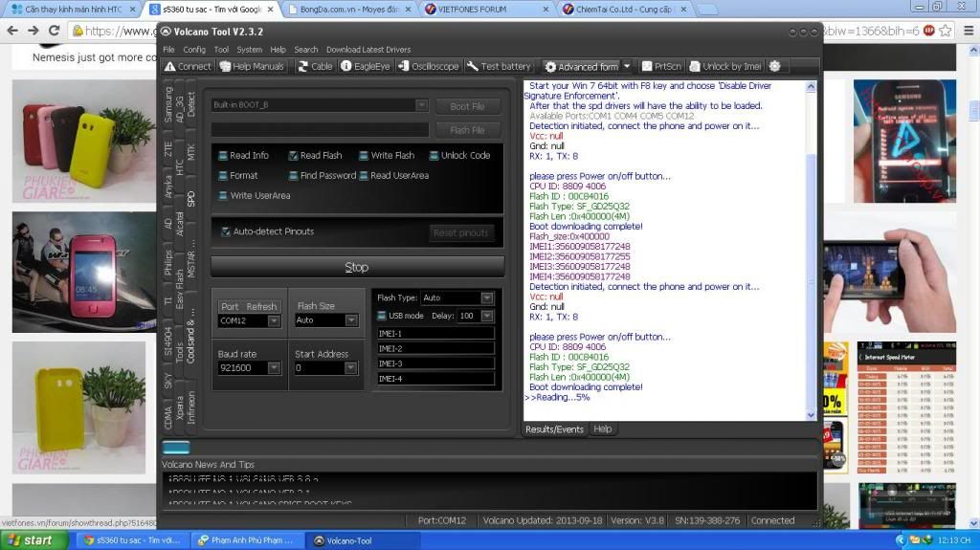Open the Windows start menu
Viewport: 980px width, 550px height.
click(35, 540)
